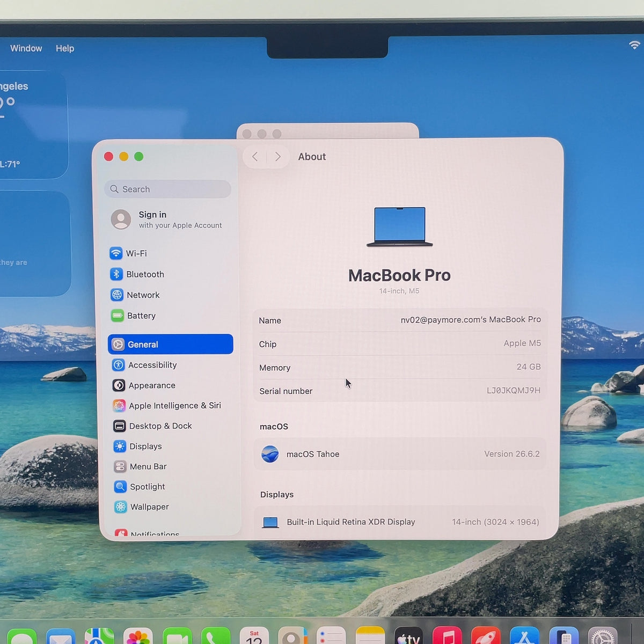This screenshot has width=644, height=644.
Task: Open the Help menu
Action: click(x=65, y=48)
